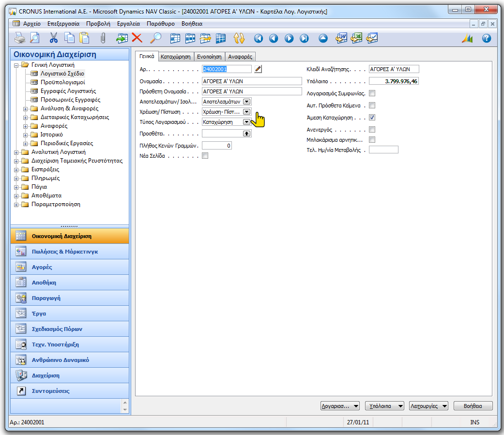
Task: Go to the next record
Action: click(289, 39)
